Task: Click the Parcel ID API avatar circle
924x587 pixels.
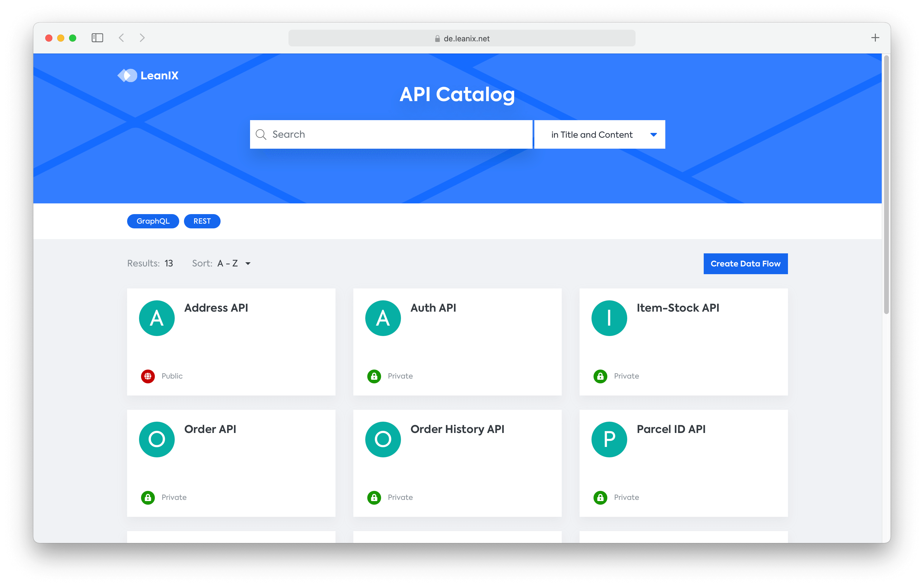Action: [609, 439]
